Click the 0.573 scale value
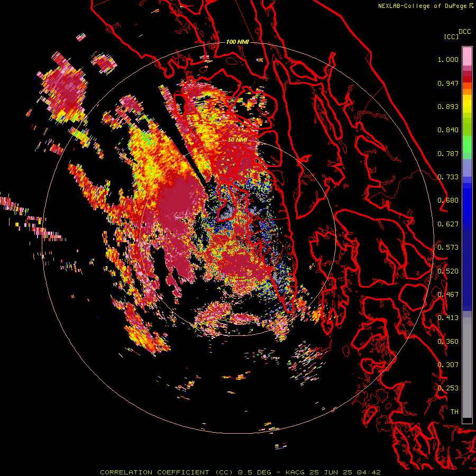The height and width of the screenshot is (476, 476). click(448, 248)
